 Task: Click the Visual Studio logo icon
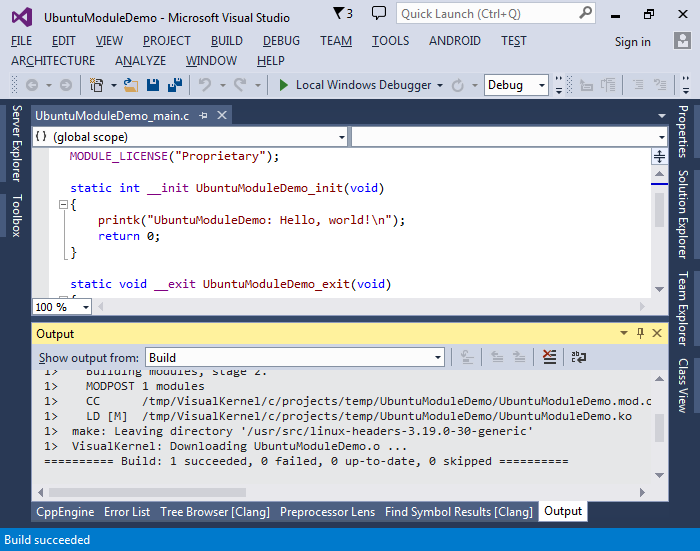22,17
